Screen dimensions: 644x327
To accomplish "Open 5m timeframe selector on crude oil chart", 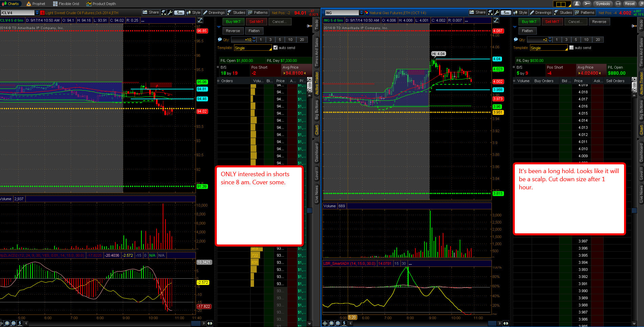I will pos(179,13).
